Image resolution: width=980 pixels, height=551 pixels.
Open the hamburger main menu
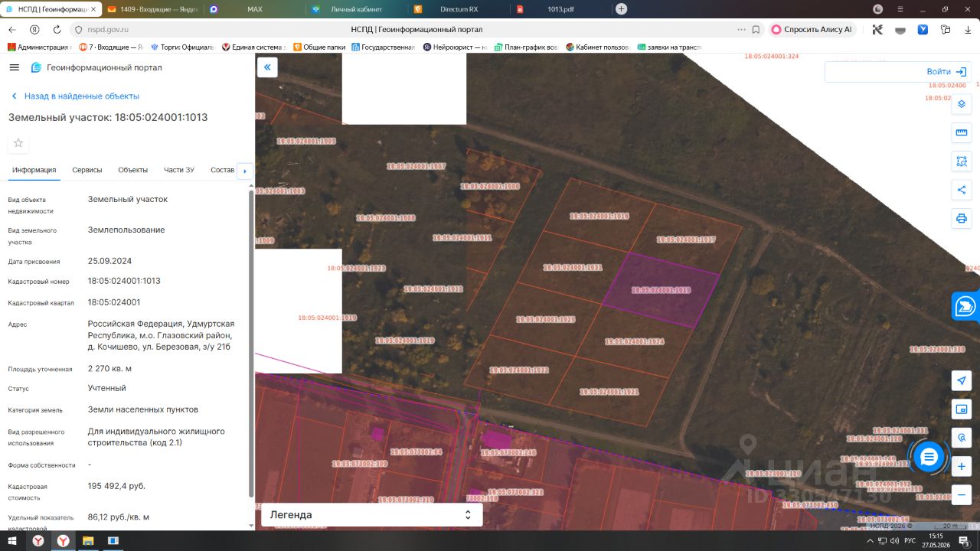[x=14, y=67]
